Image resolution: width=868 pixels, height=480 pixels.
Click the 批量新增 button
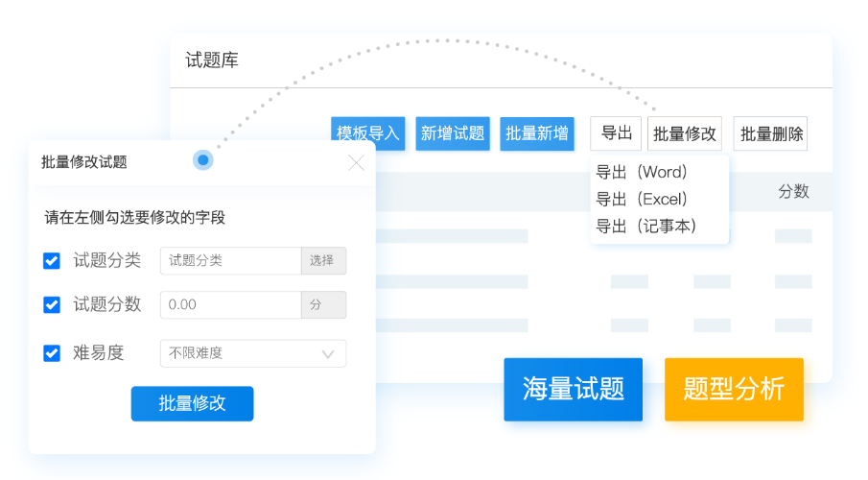tap(537, 134)
